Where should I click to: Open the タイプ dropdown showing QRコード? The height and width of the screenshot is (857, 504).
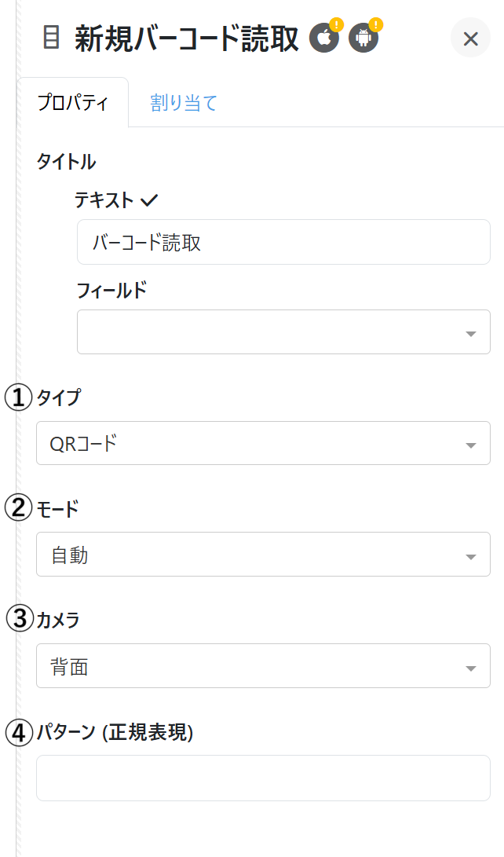pos(263,444)
